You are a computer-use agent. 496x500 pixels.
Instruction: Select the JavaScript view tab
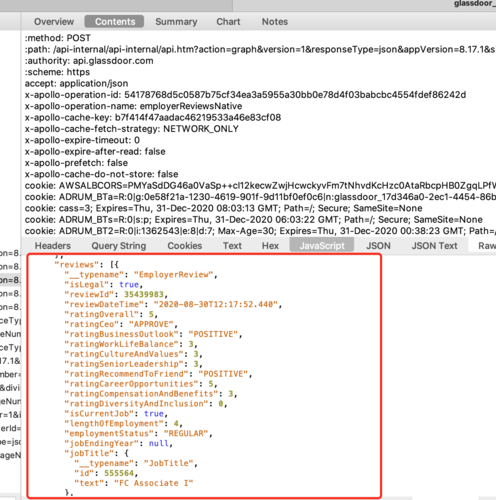pos(322,245)
